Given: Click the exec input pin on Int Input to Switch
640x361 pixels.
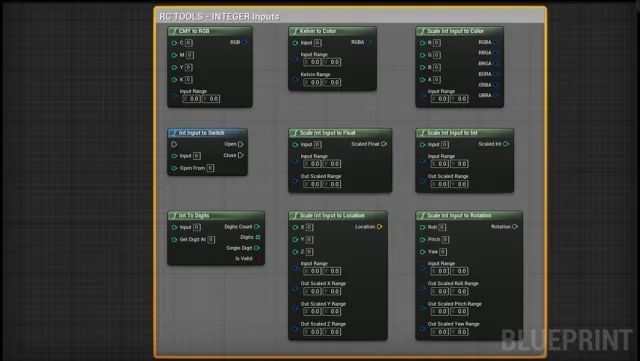Looking at the screenshot, I should coord(174,144).
